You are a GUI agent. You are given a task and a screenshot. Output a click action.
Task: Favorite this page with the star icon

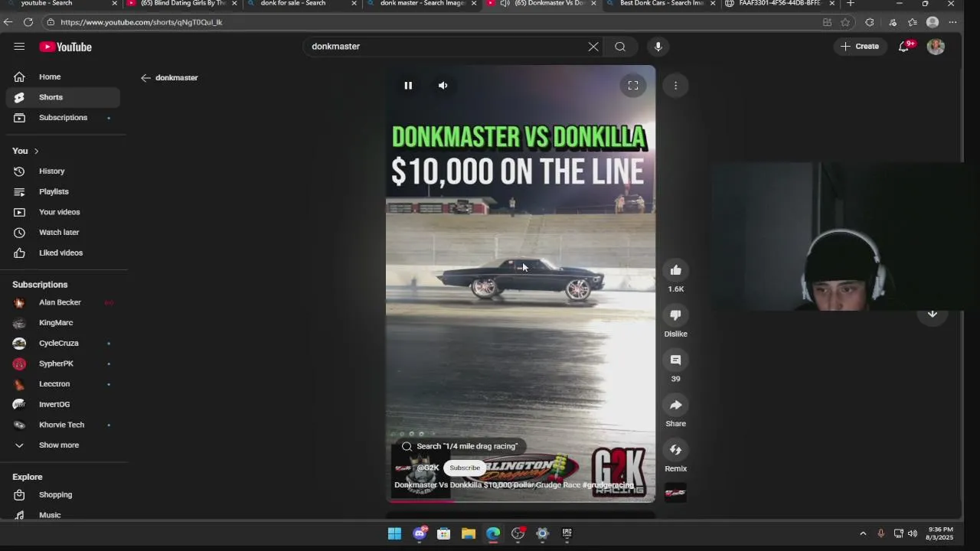tap(845, 22)
